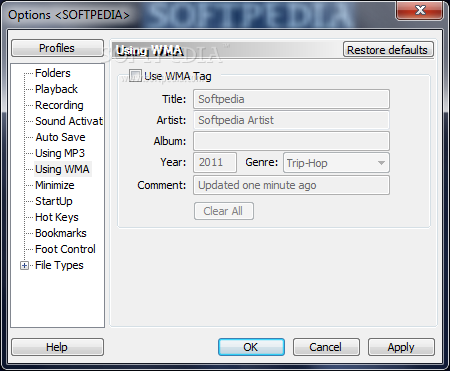
Task: Expand the File Types node
Action: tap(24, 265)
